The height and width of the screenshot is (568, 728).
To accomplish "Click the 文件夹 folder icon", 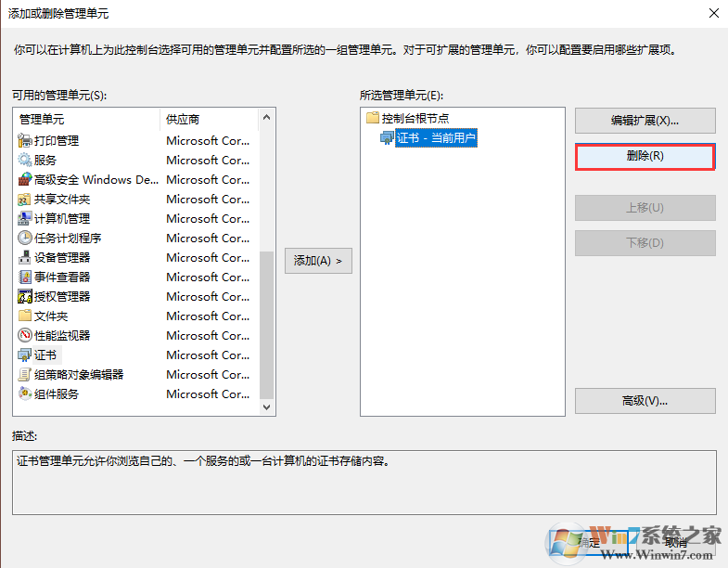I will pos(25,316).
